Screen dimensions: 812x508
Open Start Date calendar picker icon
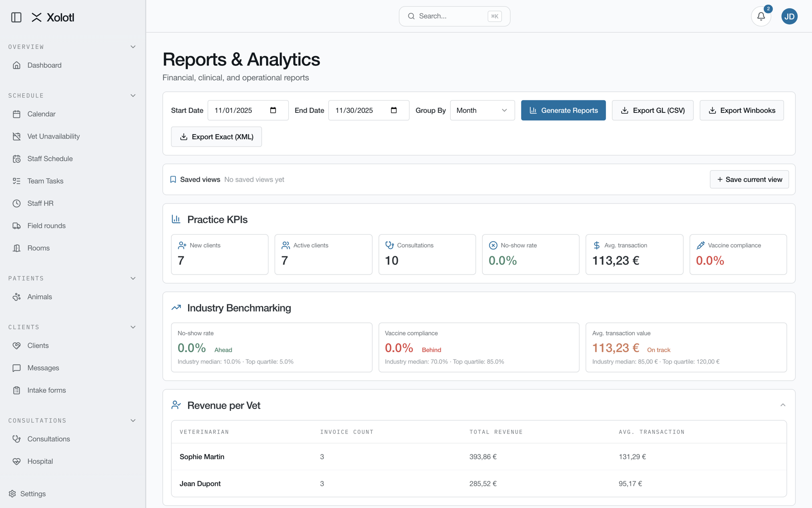273,110
